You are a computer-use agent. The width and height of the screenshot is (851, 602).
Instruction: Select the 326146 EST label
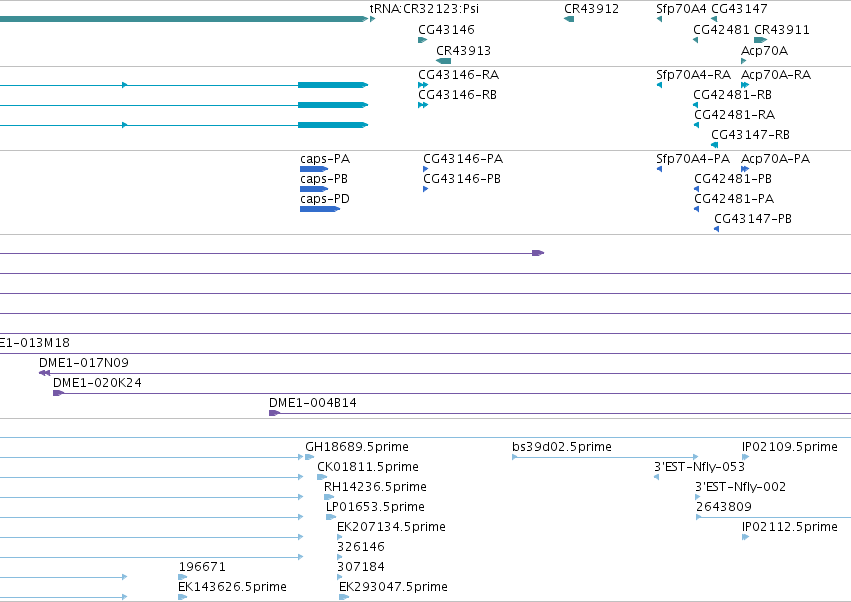tap(361, 547)
